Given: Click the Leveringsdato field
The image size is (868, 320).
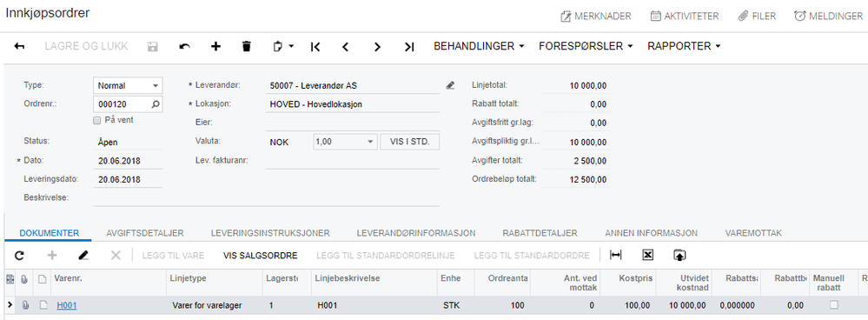Looking at the screenshot, I should click(128, 179).
